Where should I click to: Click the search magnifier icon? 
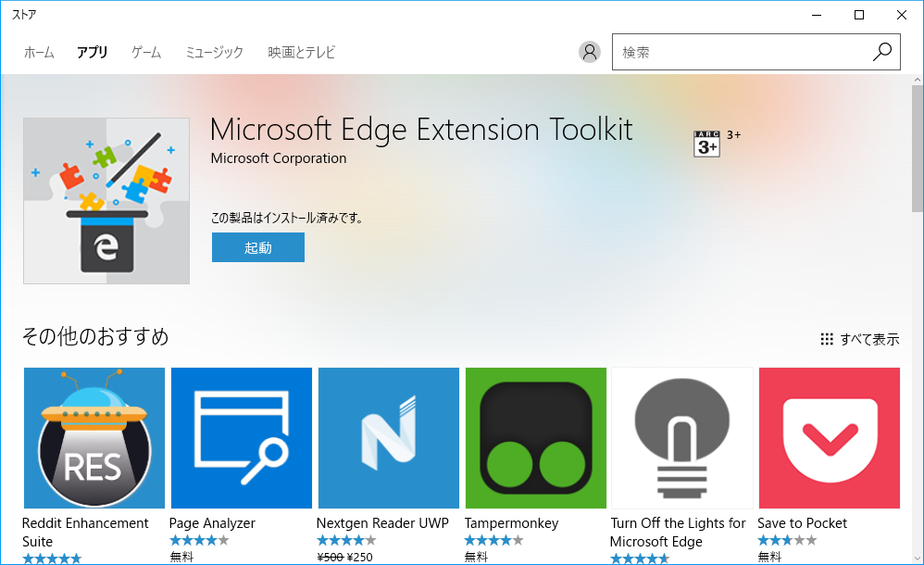[882, 52]
